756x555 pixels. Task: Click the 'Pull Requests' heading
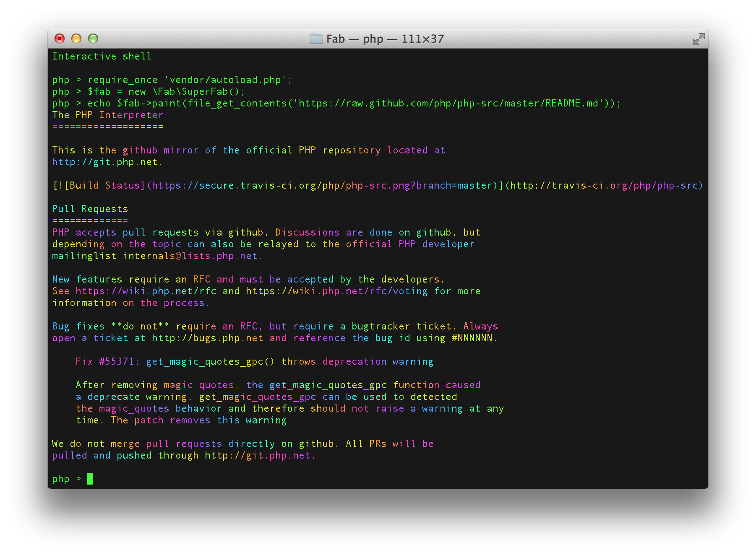point(90,209)
